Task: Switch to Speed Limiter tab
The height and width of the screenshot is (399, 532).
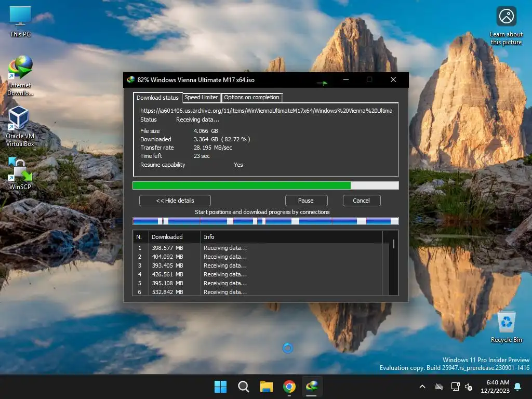Action: point(201,97)
